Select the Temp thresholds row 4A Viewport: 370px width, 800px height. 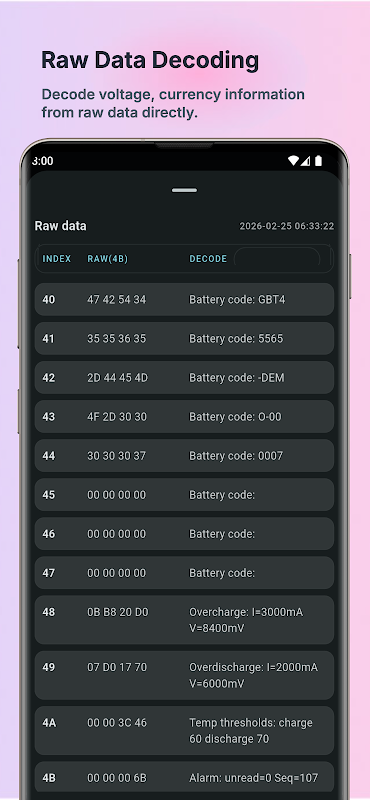coord(184,731)
